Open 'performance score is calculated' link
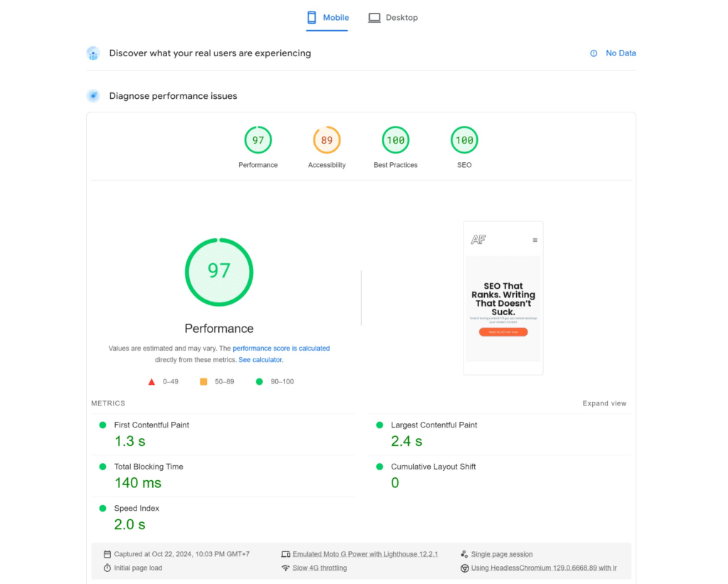The image size is (728, 584). click(x=282, y=349)
